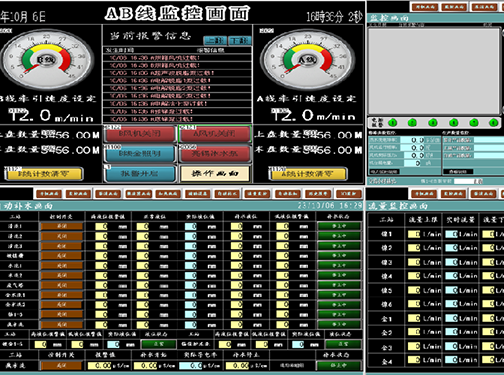Click the red A风机关闭 fan button
This screenshot has width=504, height=375.
coord(215,134)
